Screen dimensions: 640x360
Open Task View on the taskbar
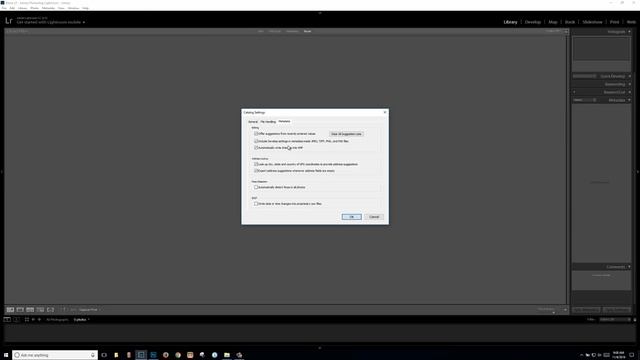click(104, 355)
